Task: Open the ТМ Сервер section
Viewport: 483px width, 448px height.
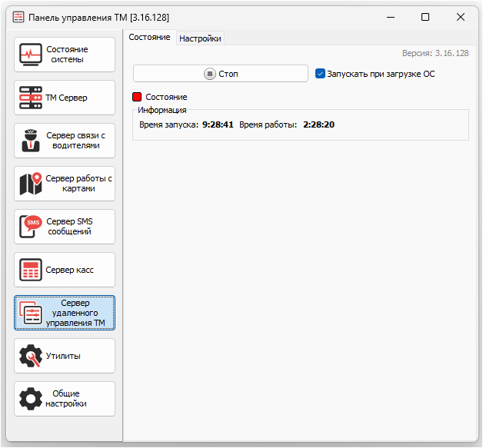Action: click(65, 98)
